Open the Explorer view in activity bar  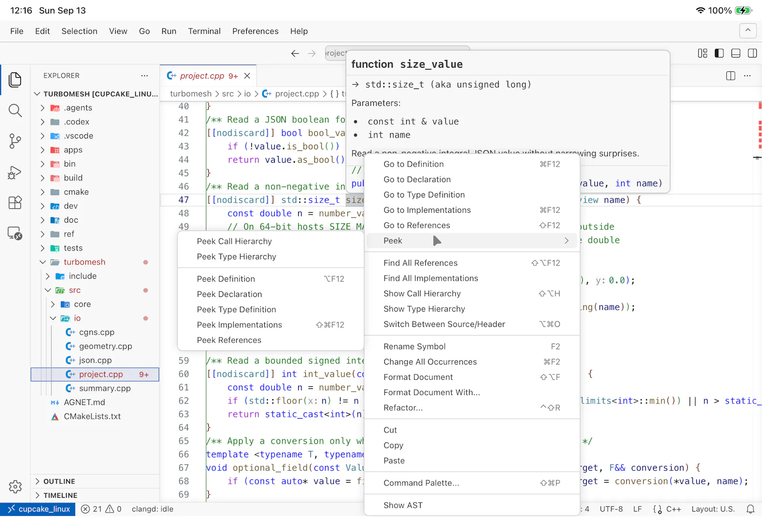15,79
